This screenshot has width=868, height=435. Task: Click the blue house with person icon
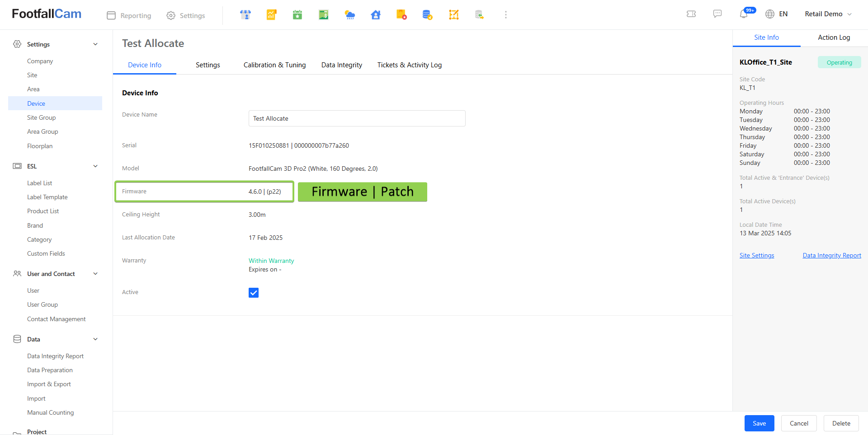pyautogui.click(x=376, y=15)
